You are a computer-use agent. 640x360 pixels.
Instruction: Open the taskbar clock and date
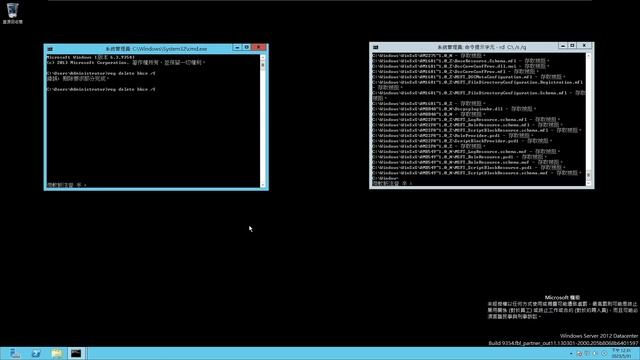pyautogui.click(x=621, y=353)
